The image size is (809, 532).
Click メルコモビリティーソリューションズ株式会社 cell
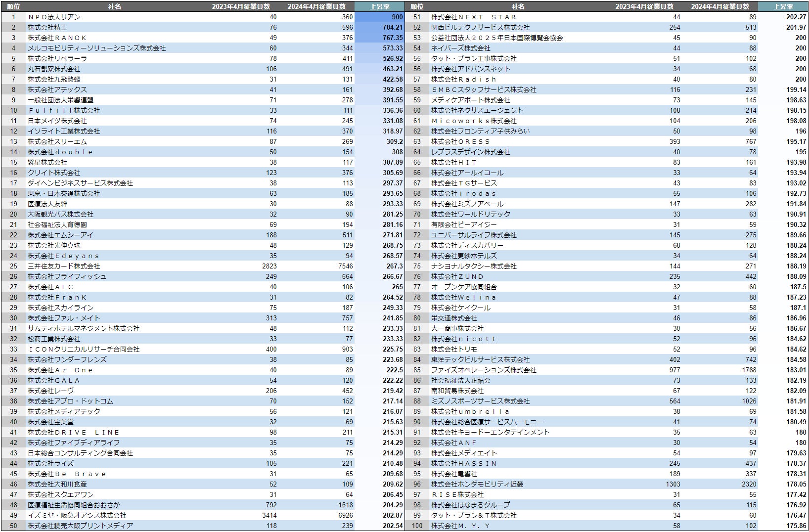[x=97, y=48]
